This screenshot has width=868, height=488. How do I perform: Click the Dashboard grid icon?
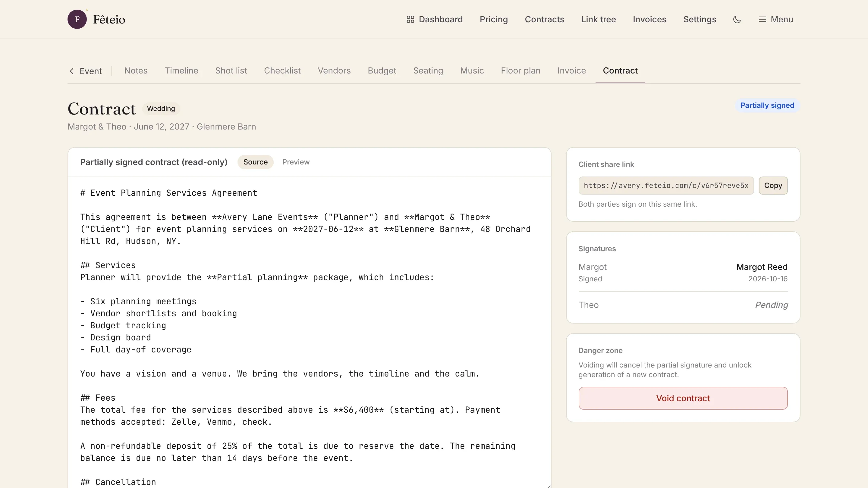(410, 19)
